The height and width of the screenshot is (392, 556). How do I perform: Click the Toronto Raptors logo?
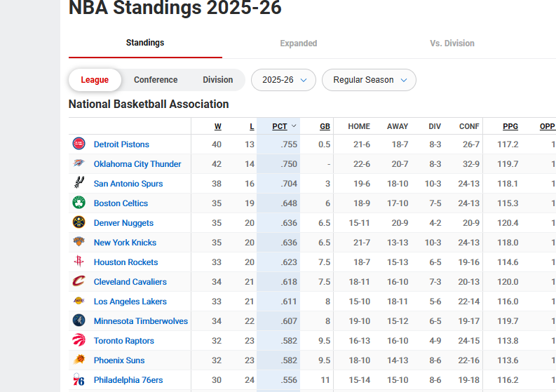(79, 341)
